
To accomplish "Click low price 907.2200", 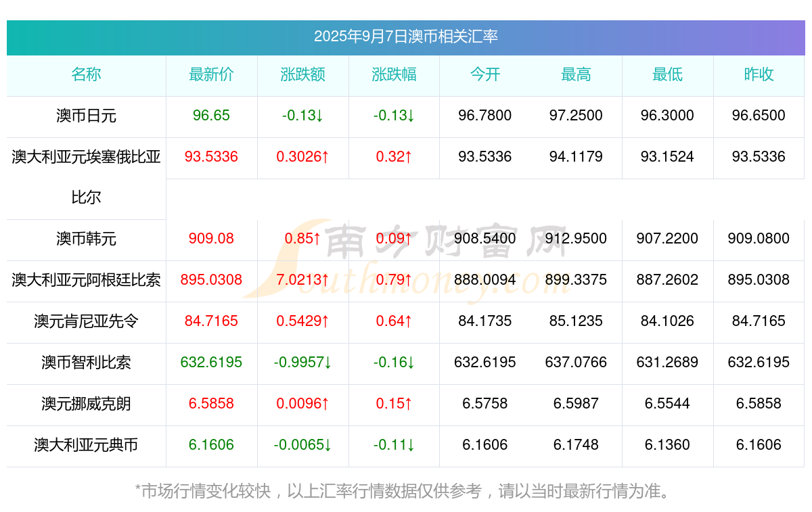I will 667,239.
